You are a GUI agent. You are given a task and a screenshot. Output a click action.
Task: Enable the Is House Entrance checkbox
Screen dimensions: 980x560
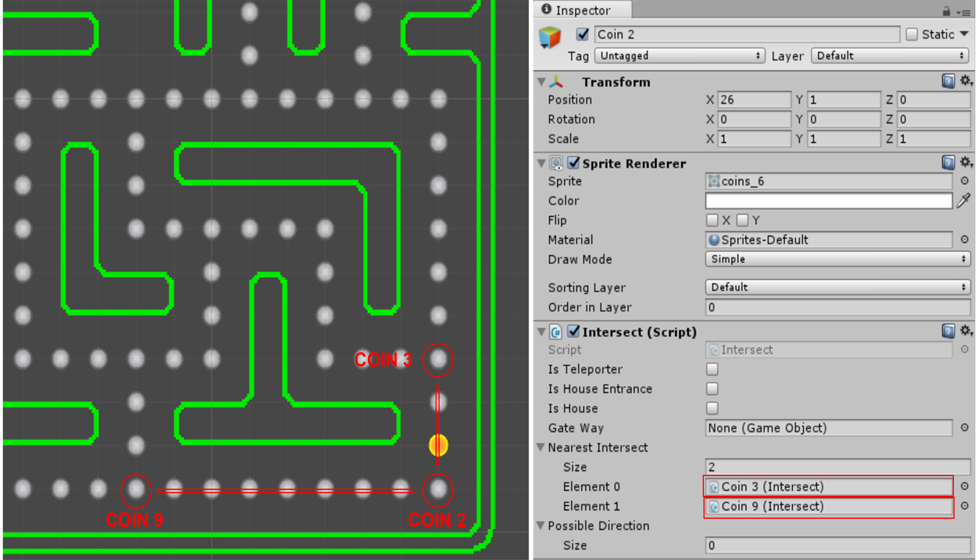712,389
